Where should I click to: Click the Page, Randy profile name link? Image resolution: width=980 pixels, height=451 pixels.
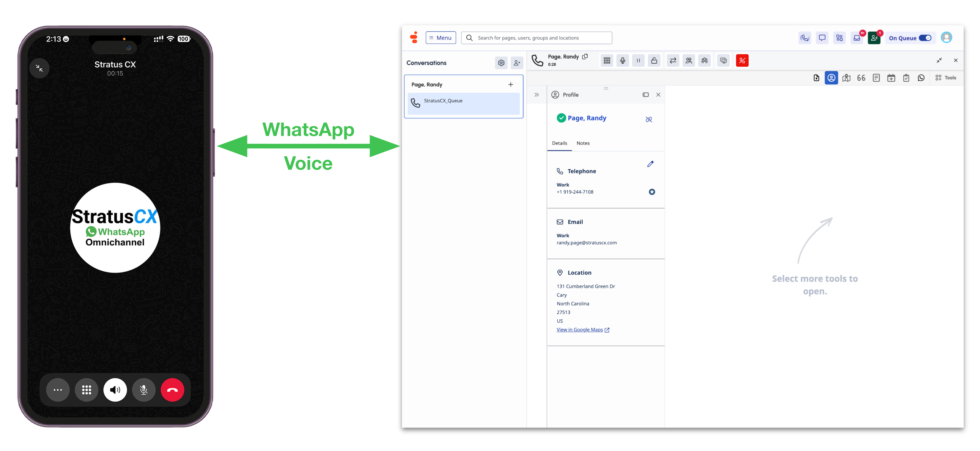point(587,118)
